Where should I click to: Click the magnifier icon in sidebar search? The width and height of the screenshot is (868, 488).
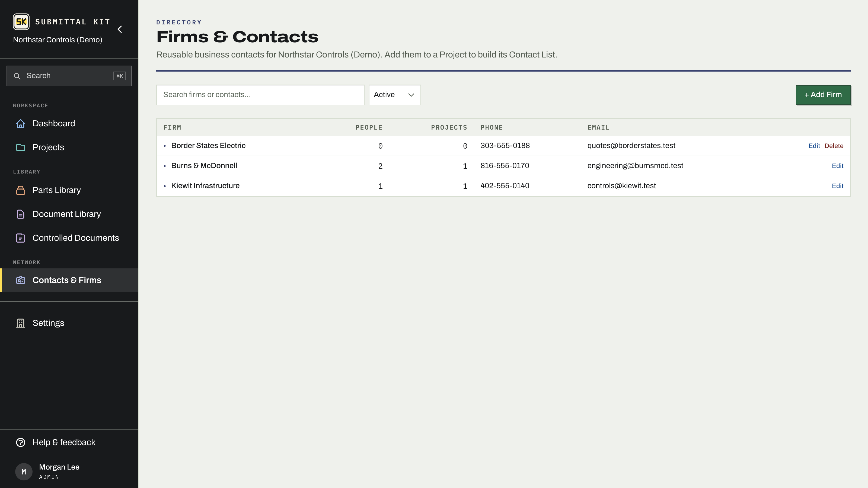pyautogui.click(x=17, y=76)
